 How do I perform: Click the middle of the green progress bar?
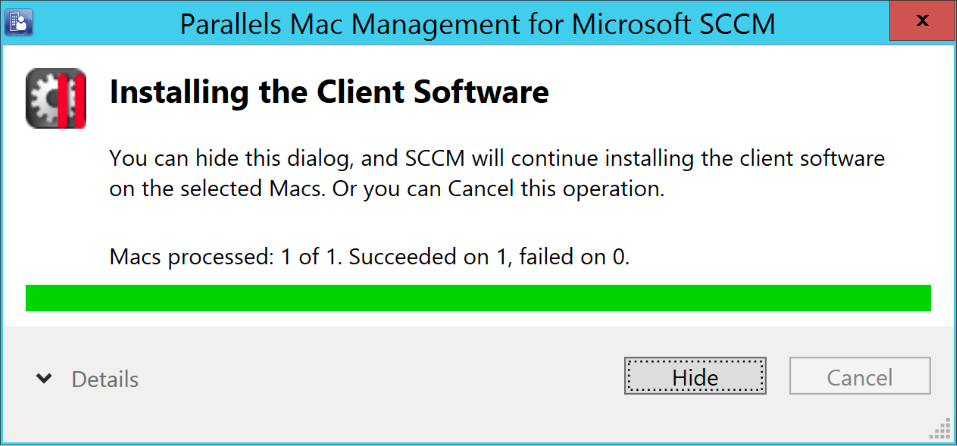[478, 298]
